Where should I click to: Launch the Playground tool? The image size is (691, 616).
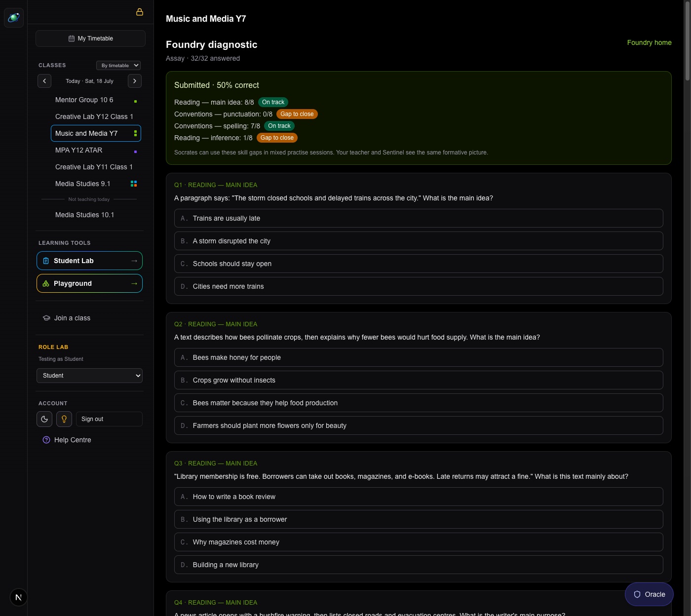[x=89, y=283]
